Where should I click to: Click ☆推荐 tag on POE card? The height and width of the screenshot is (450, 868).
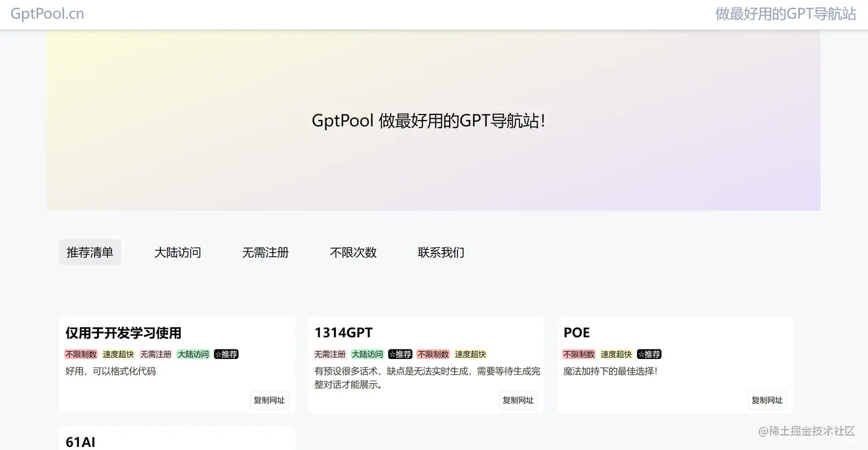pos(649,354)
